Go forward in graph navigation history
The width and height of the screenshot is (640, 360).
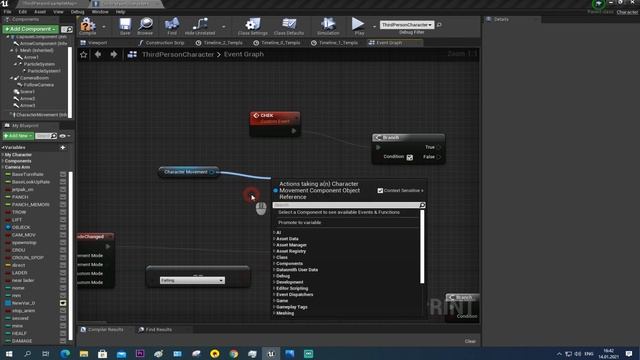113,54
